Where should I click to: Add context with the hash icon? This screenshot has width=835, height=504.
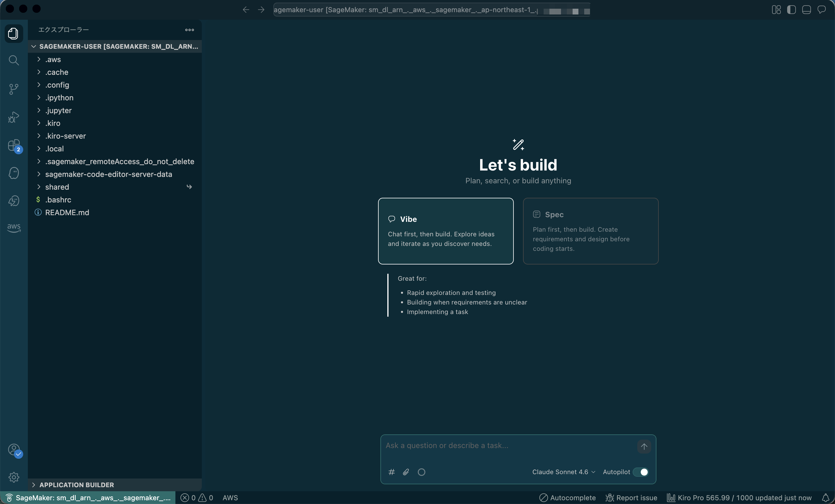pos(391,472)
